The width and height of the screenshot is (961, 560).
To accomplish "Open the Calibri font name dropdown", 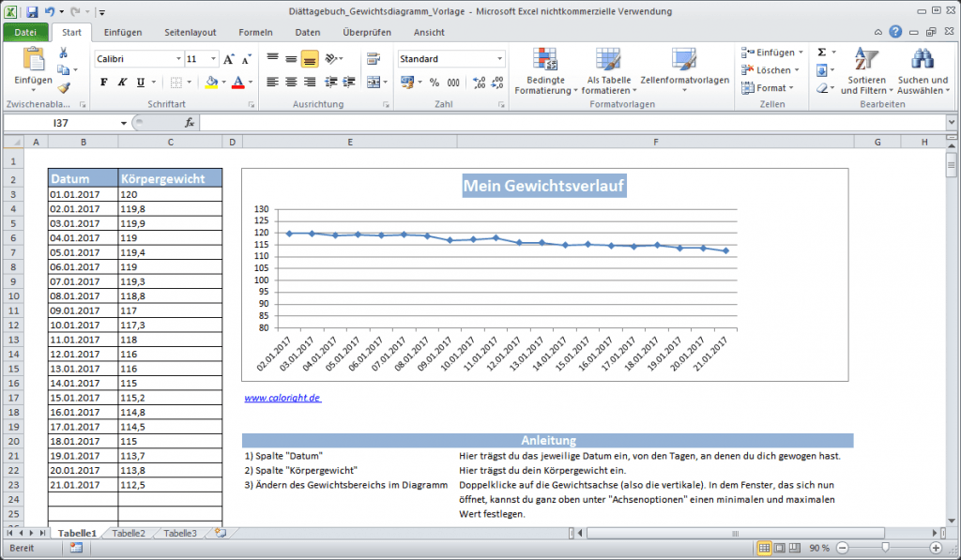I will 178,59.
